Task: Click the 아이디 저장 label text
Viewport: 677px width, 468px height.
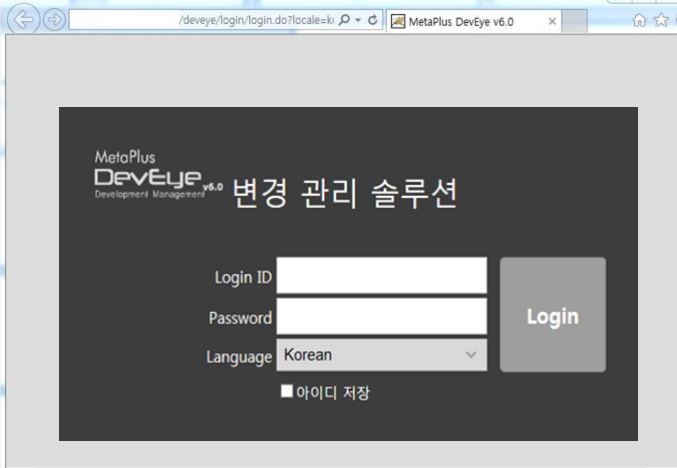Action: coord(333,393)
